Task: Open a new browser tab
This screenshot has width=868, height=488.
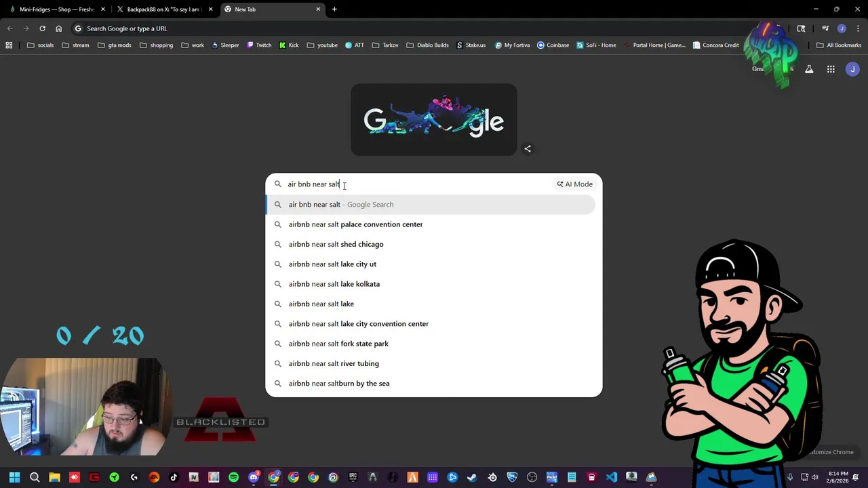Action: (x=334, y=9)
